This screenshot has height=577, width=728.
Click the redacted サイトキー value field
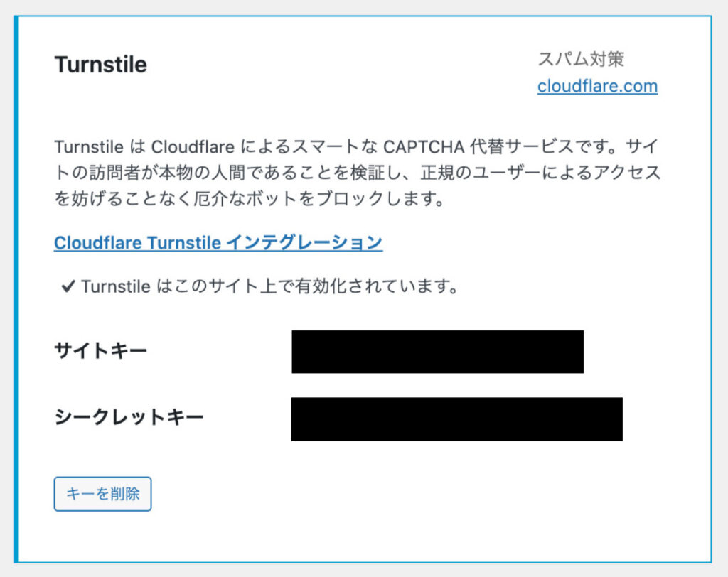click(x=437, y=351)
